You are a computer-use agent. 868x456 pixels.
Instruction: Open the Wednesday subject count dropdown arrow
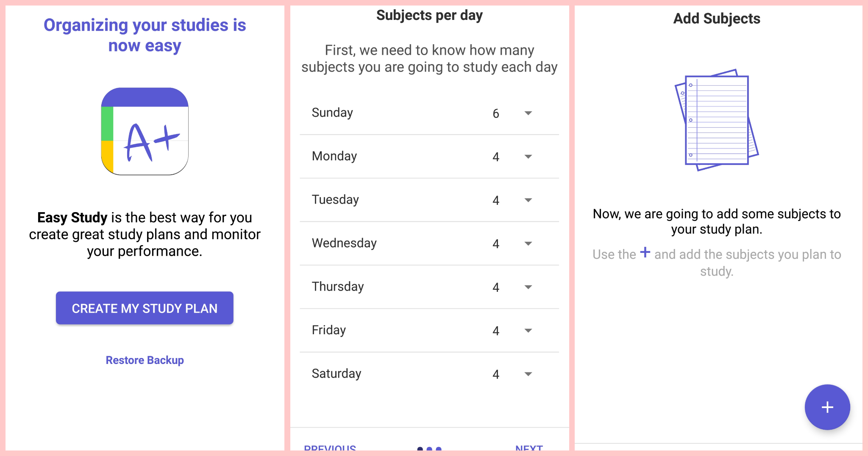(528, 244)
